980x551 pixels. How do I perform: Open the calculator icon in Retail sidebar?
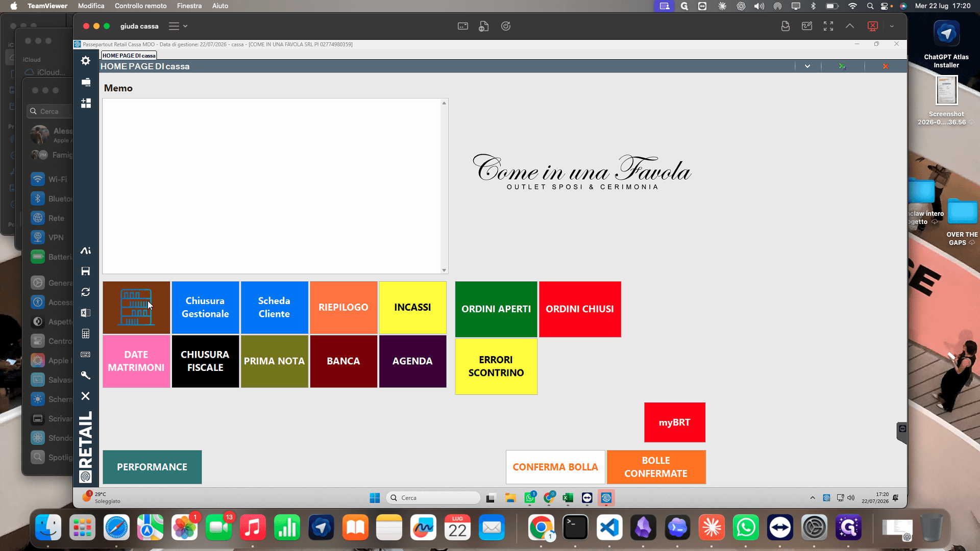coord(86,334)
